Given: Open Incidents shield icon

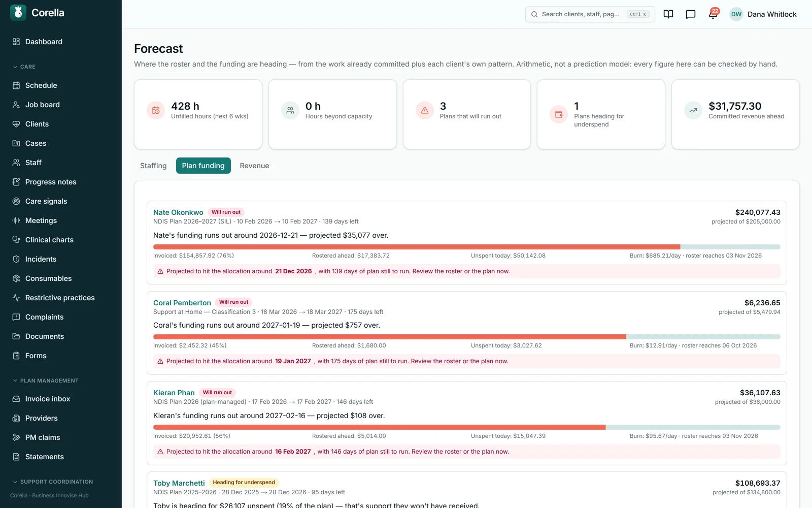Looking at the screenshot, I should 16,259.
